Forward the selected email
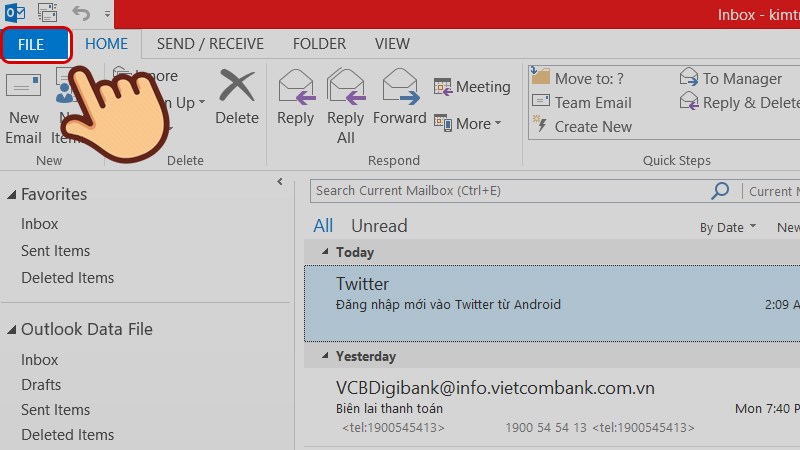The width and height of the screenshot is (800, 450). pos(399,97)
